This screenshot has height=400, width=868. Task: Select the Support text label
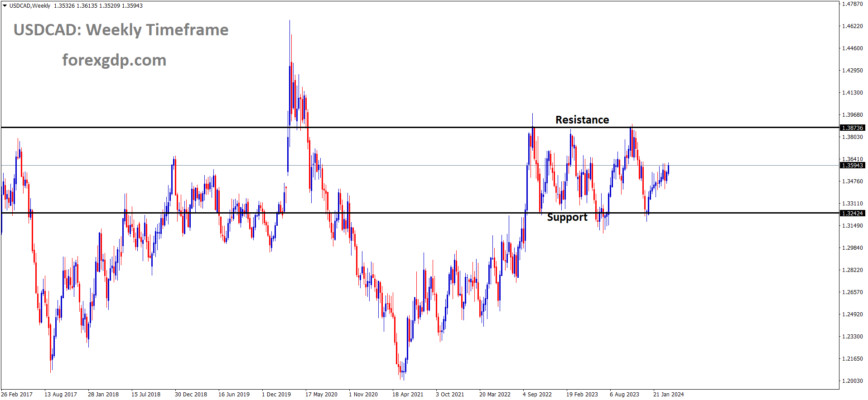(567, 218)
